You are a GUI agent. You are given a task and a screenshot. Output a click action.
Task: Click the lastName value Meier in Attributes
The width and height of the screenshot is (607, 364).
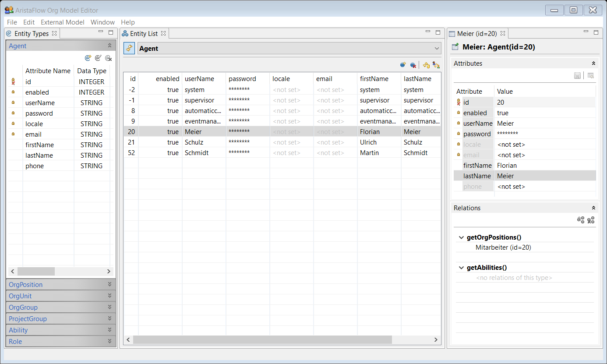tap(505, 176)
